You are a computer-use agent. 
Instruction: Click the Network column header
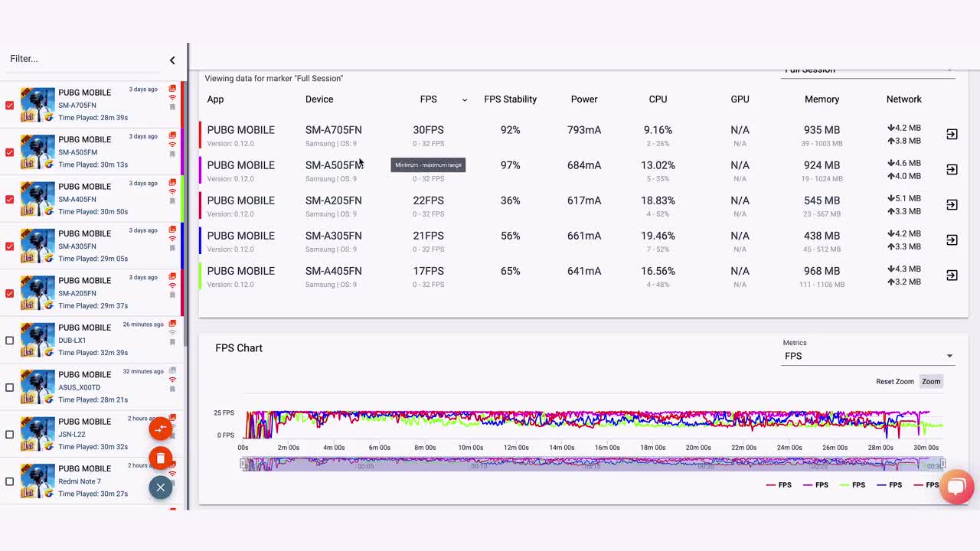coord(903,99)
